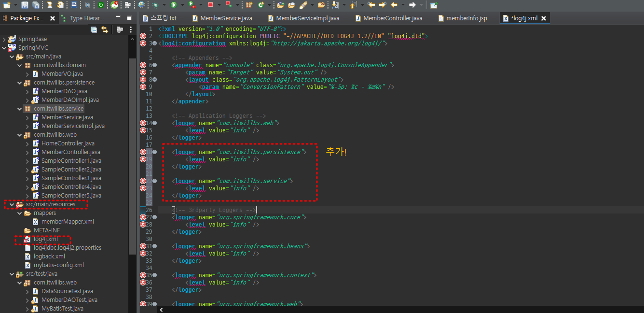This screenshot has height=313, width=644.
Task: Fold the persistence logger block line 18
Action: 155,152
